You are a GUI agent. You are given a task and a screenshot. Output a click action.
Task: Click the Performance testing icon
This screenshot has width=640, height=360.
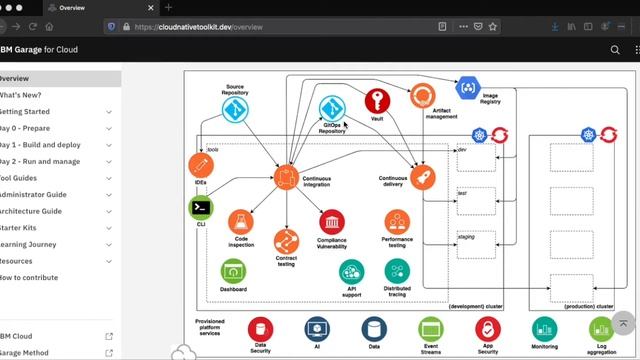tap(397, 222)
